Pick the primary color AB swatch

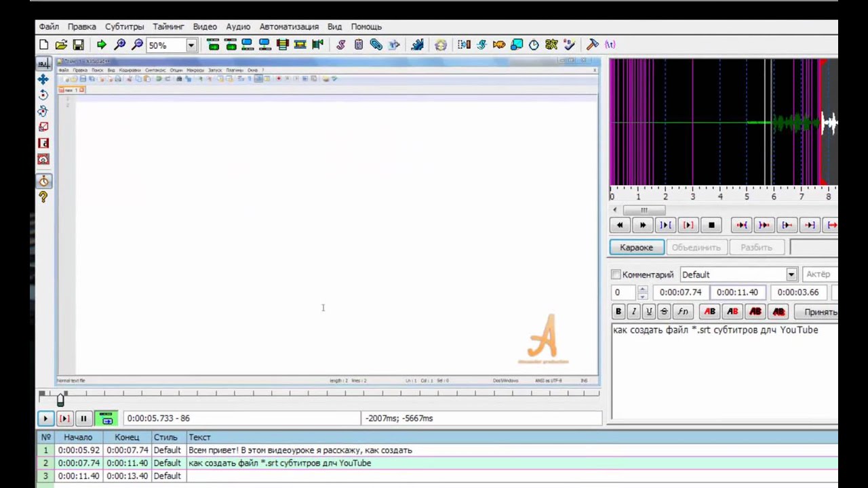(x=709, y=312)
